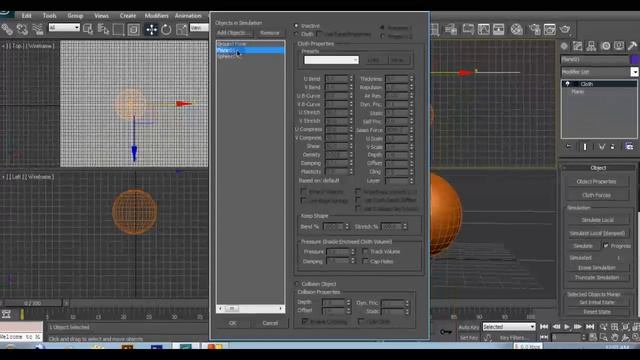Click the object color swatch

tap(635, 60)
